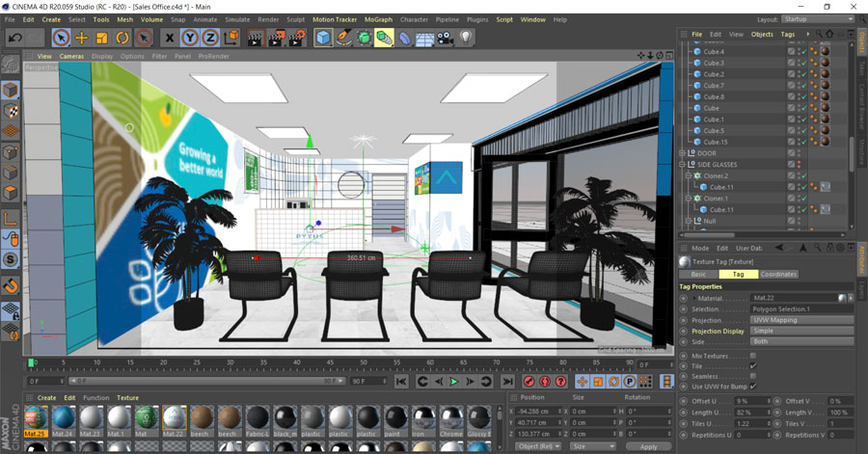Open the Cube primitive object tool
Image resolution: width=868 pixels, height=454 pixels.
coord(323,38)
